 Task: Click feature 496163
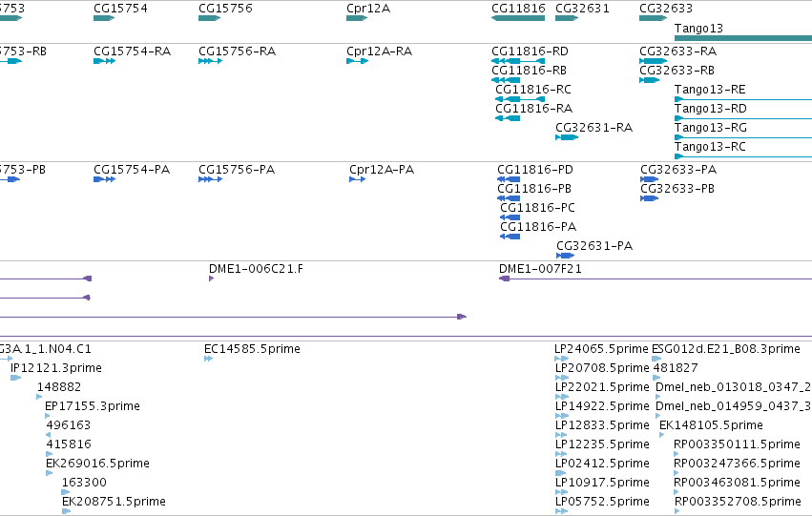(69, 425)
